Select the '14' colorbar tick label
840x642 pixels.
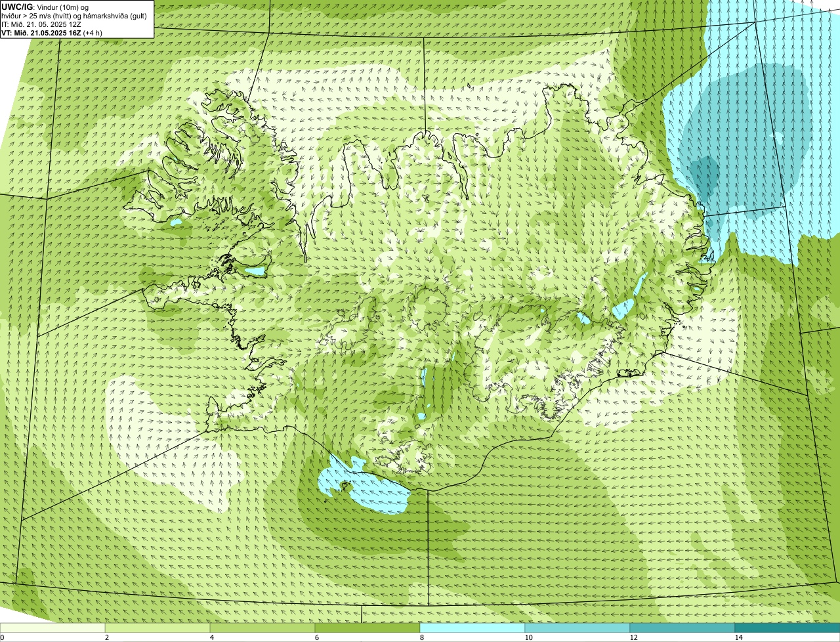pyautogui.click(x=738, y=637)
